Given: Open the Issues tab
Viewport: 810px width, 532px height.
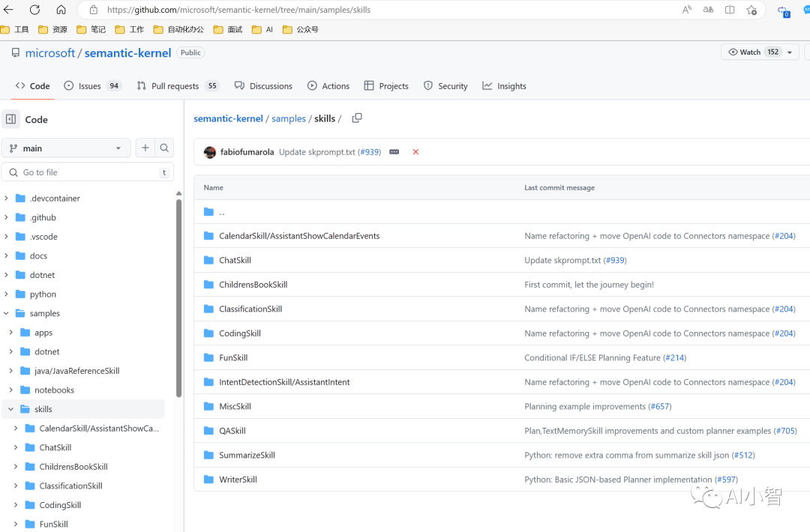Looking at the screenshot, I should [92, 86].
